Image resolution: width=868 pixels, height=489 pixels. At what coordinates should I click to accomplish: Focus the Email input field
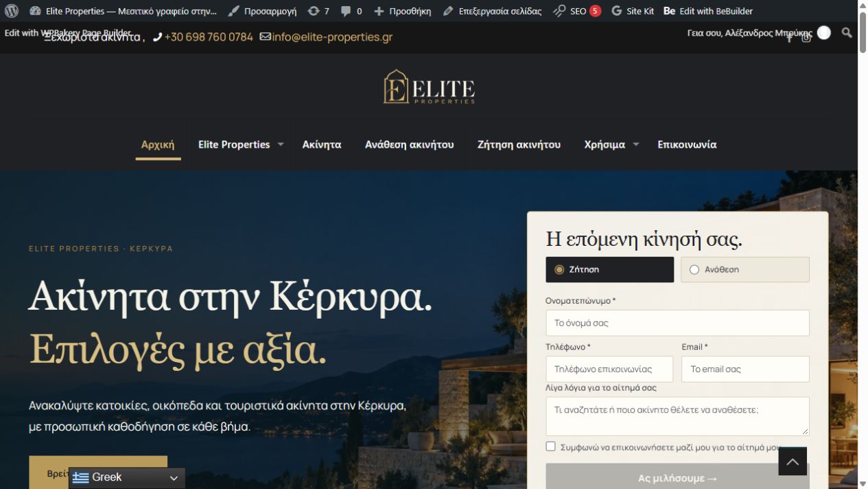745,369
